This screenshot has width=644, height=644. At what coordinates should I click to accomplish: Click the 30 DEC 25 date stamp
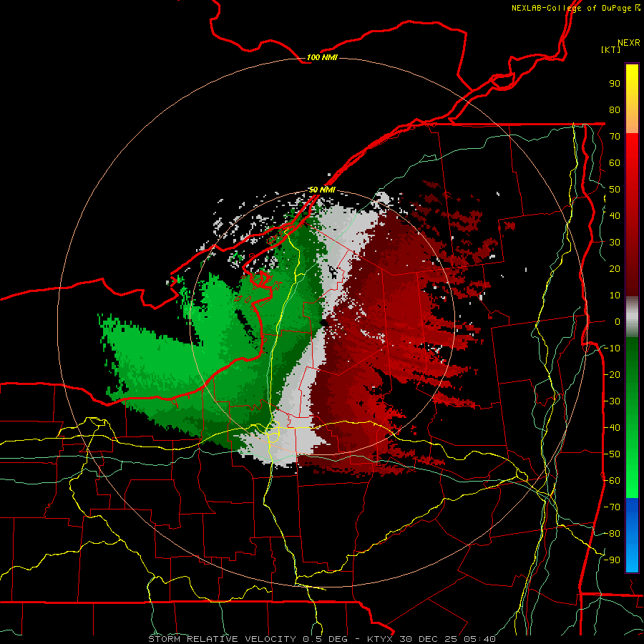tap(429, 639)
